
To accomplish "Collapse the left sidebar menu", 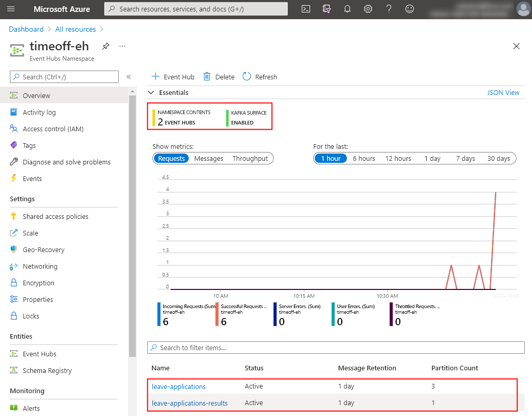I will point(129,77).
